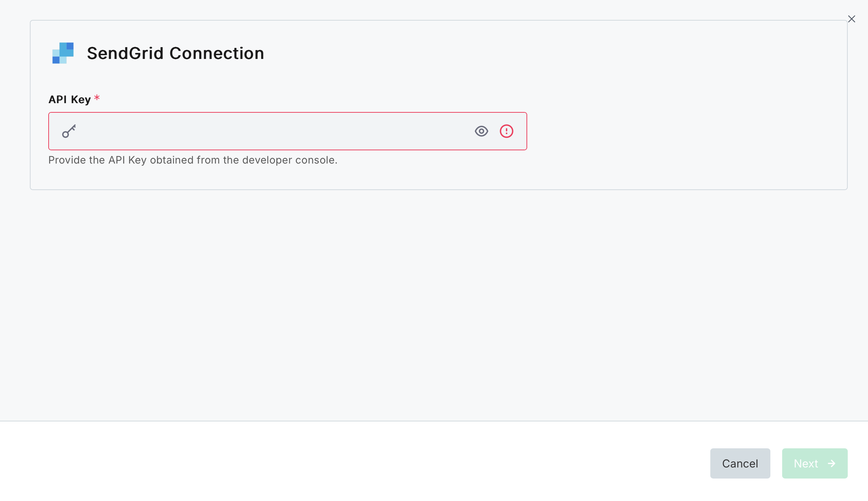Click the SendGrid Connection header title
Viewport: 868px width, 501px height.
(175, 53)
